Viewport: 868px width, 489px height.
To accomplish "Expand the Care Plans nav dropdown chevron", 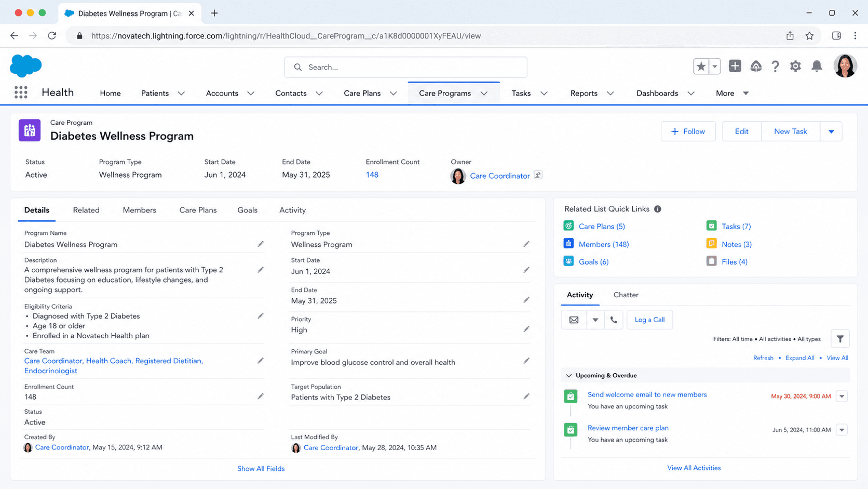I will 394,94.
